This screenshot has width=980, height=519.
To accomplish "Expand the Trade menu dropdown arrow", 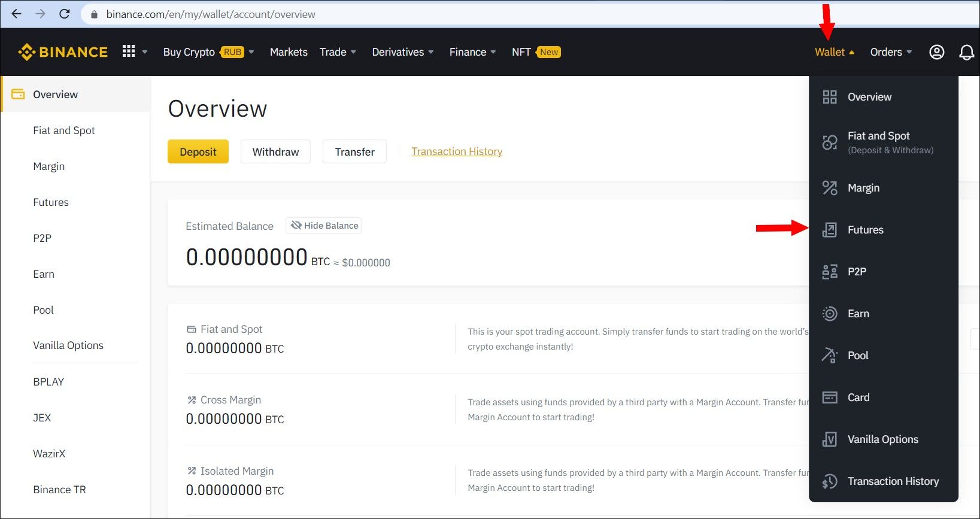I will pyautogui.click(x=353, y=52).
